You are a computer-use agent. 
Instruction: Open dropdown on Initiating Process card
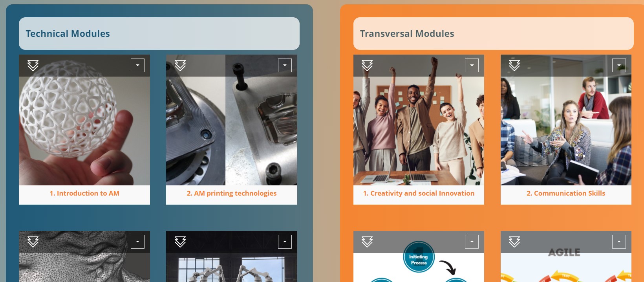472,242
